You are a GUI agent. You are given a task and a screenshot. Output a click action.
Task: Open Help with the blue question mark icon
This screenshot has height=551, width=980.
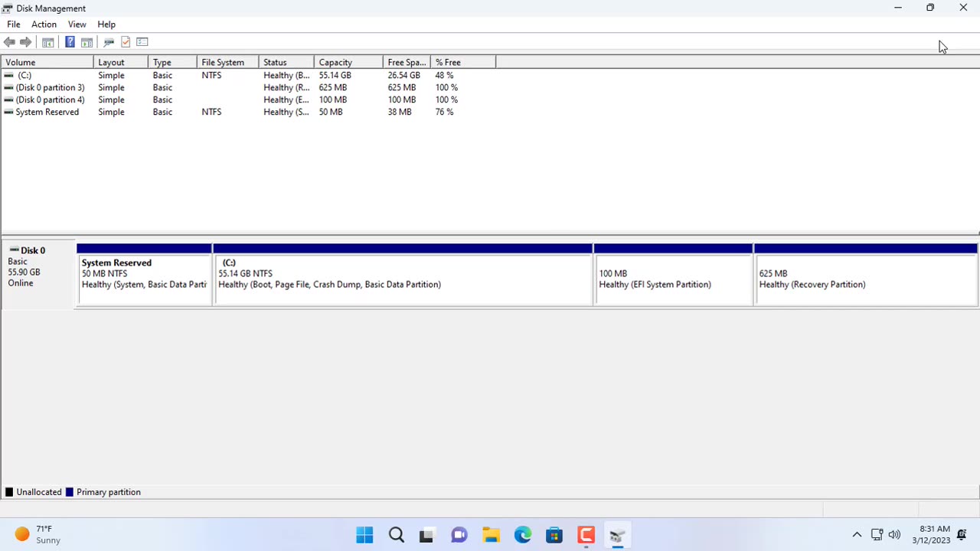point(70,42)
